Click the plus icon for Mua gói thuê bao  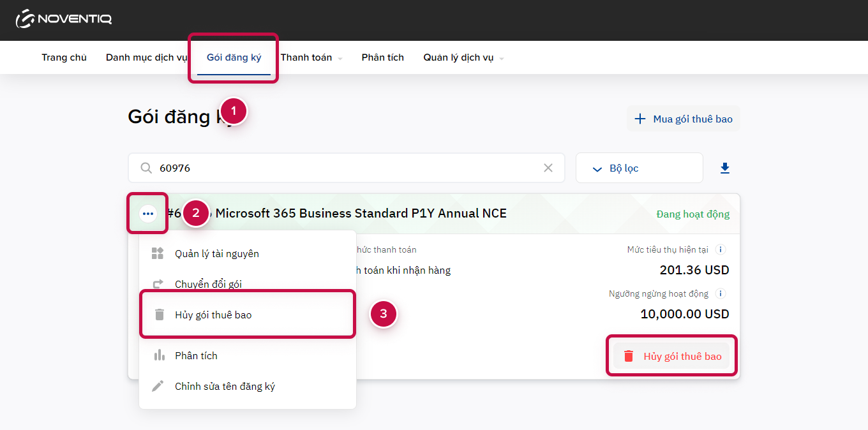coord(640,119)
